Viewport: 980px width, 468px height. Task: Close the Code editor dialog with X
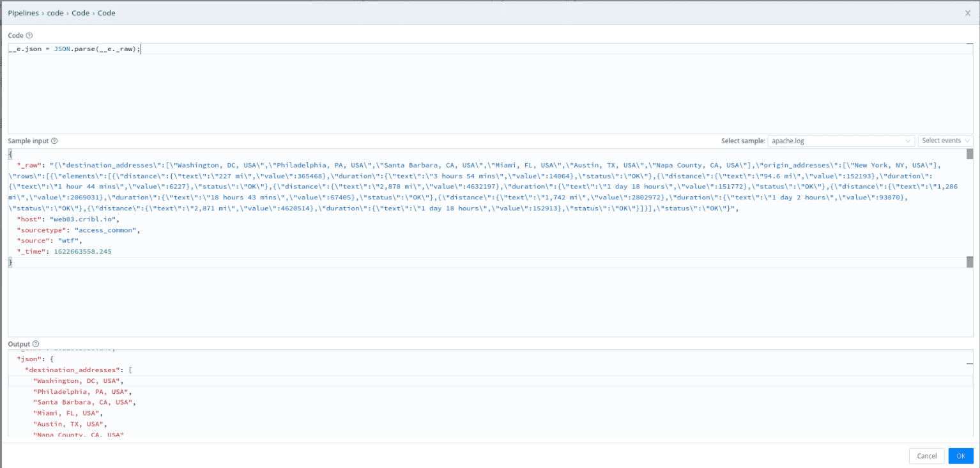(967, 13)
